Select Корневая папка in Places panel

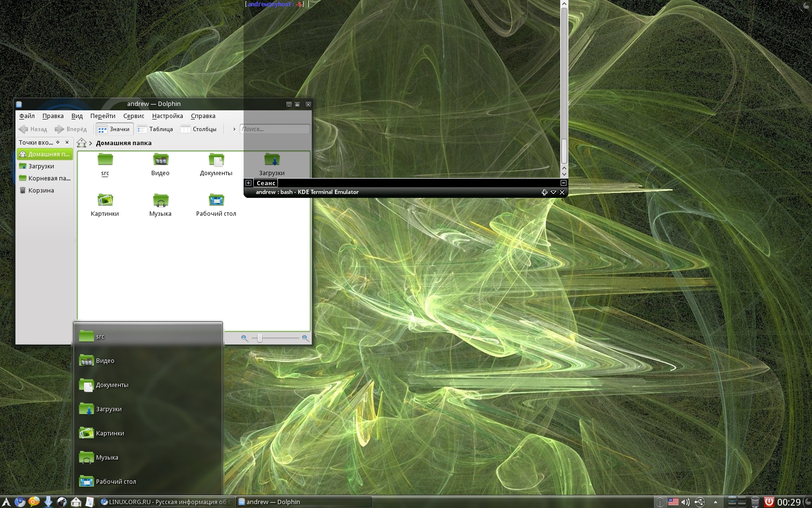point(44,179)
